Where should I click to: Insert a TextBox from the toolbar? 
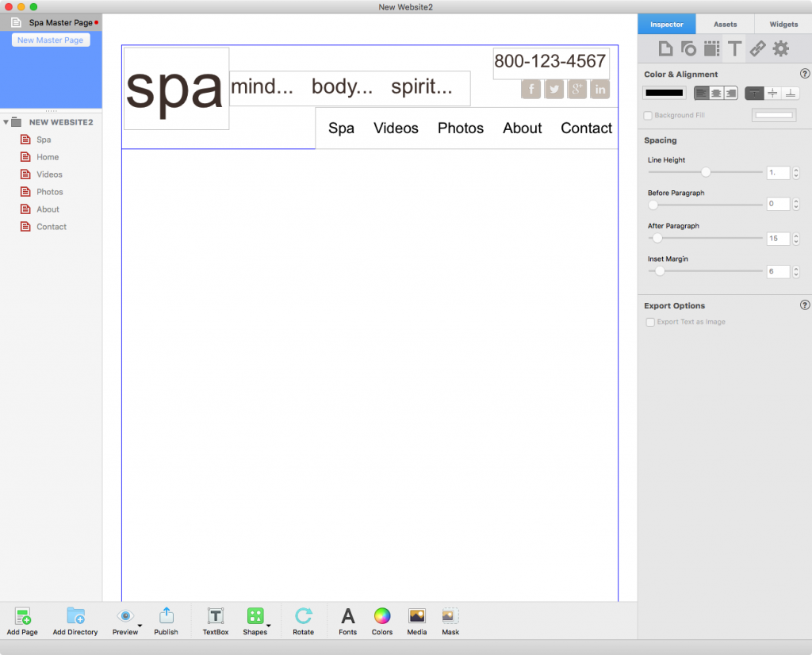click(x=216, y=616)
